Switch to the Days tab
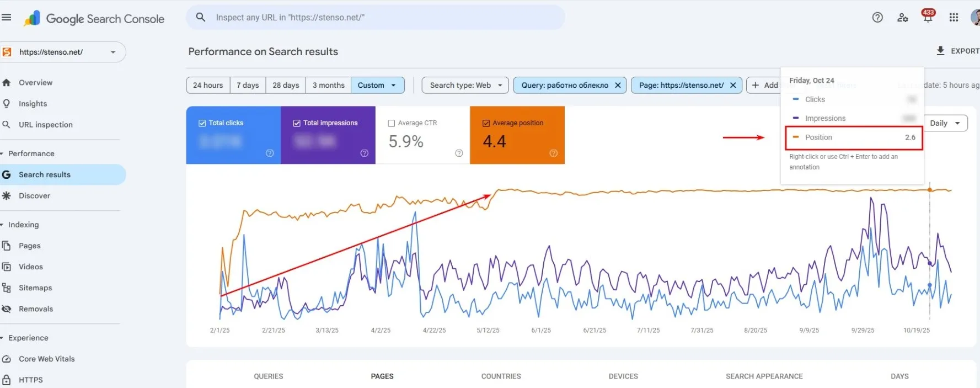 pos(899,376)
